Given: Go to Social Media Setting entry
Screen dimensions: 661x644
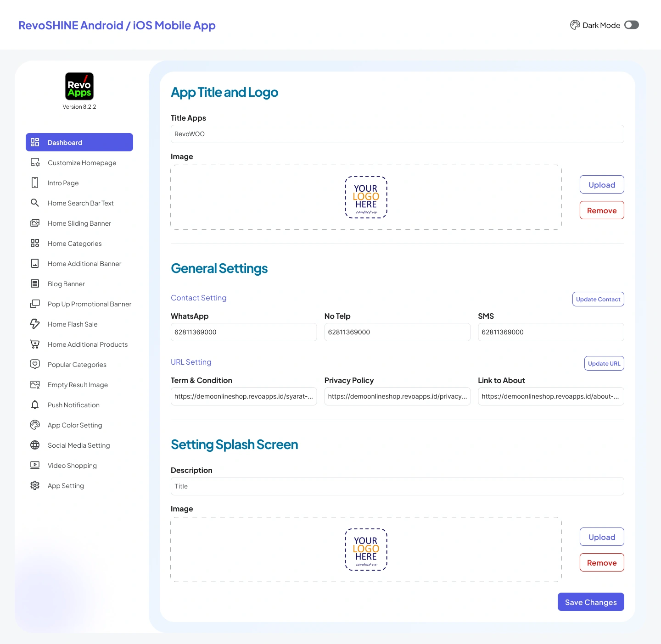Looking at the screenshot, I should [x=79, y=445].
